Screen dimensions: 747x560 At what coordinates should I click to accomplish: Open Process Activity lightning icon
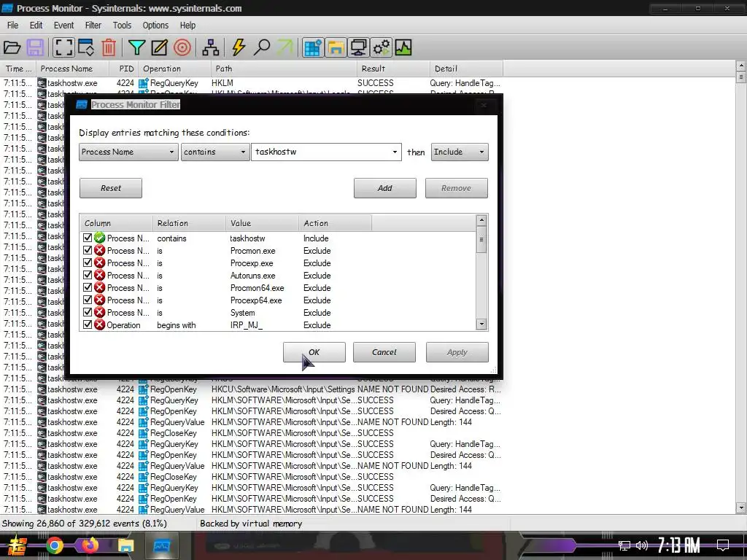point(239,47)
